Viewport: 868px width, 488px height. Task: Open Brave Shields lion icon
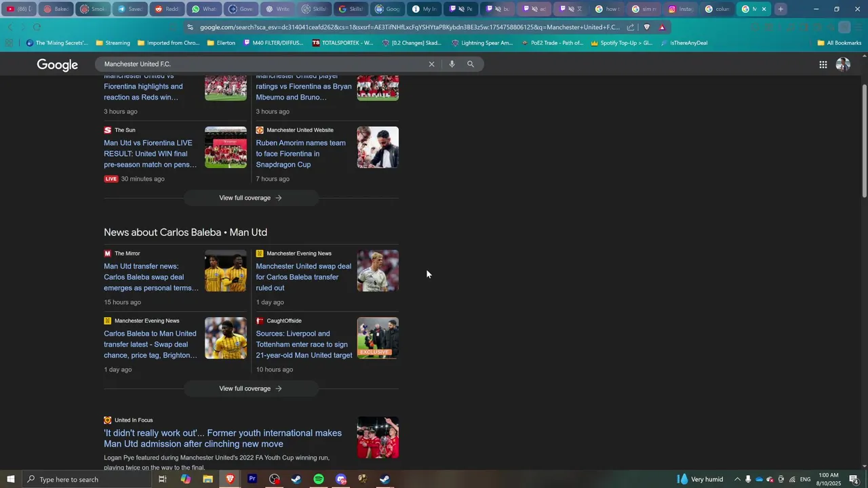coord(647,27)
